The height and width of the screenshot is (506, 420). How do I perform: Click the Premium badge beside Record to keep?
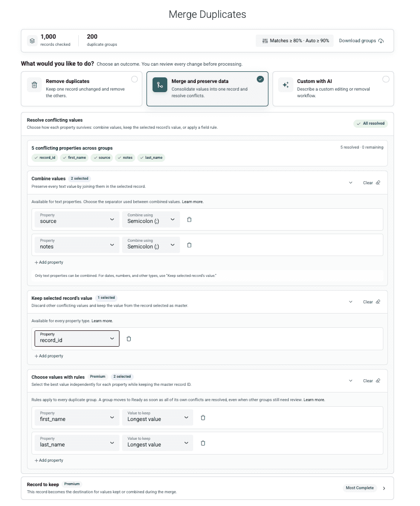coord(72,484)
